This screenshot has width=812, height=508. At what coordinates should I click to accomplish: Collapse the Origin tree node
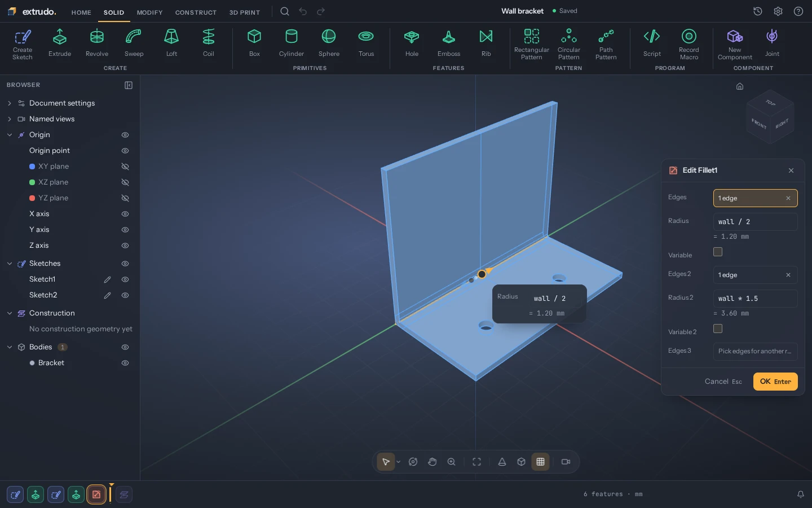[x=10, y=135]
